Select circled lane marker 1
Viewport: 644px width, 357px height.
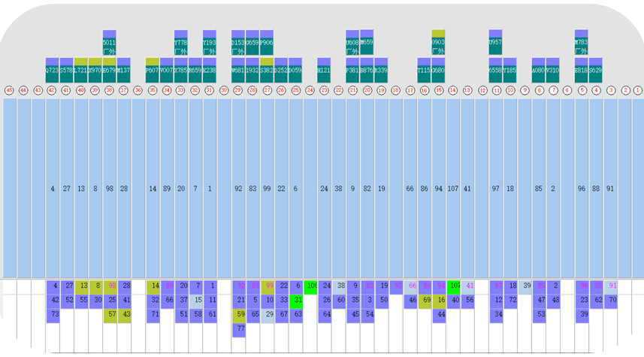pos(638,90)
